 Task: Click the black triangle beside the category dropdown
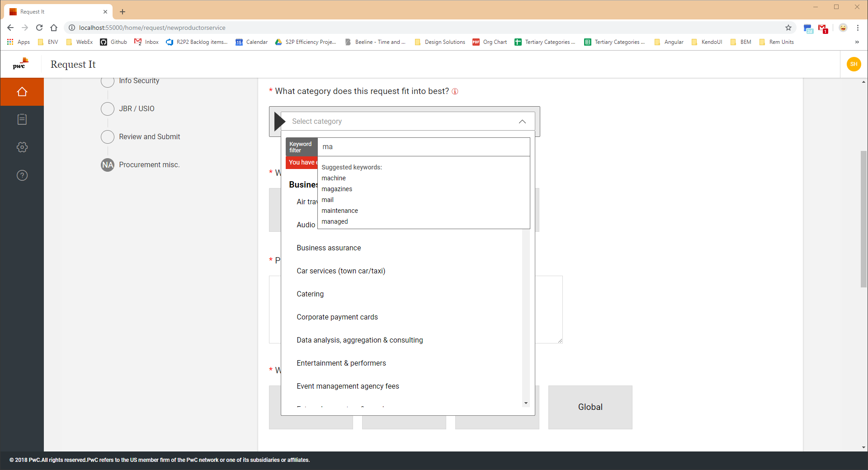tap(279, 121)
